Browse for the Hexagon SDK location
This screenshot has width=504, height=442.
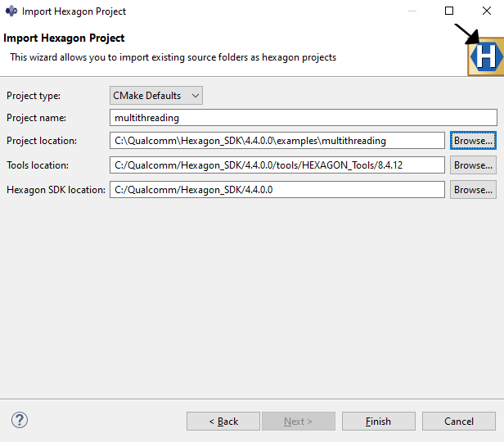point(473,190)
